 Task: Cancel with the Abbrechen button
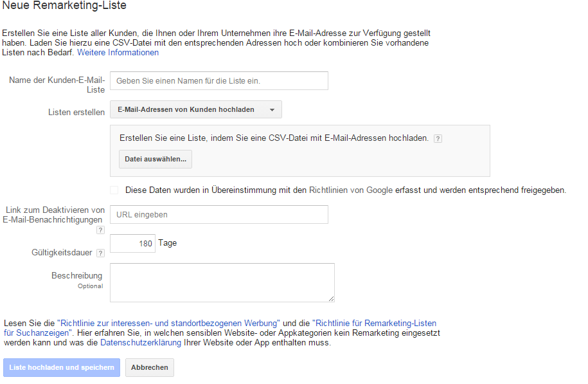tap(150, 367)
